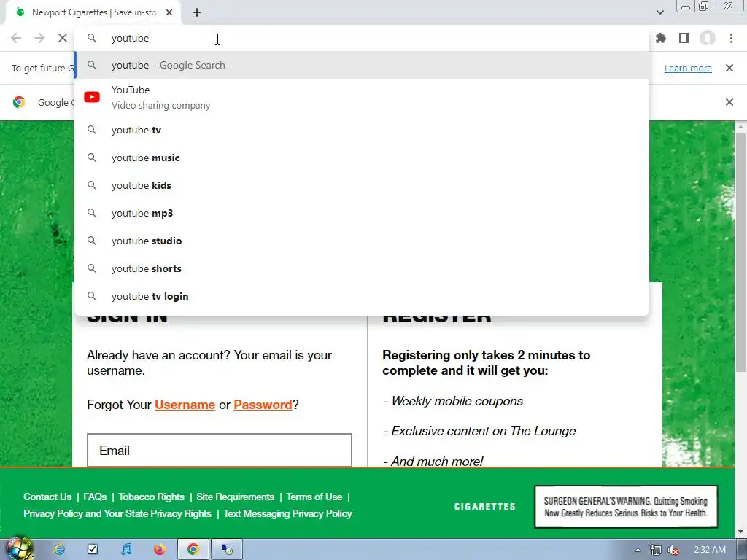Select the 'youtube studio' suggestion

click(362, 241)
